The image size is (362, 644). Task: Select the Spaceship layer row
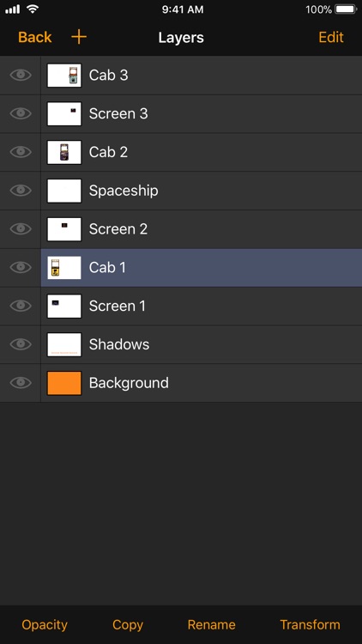pyautogui.click(x=201, y=191)
